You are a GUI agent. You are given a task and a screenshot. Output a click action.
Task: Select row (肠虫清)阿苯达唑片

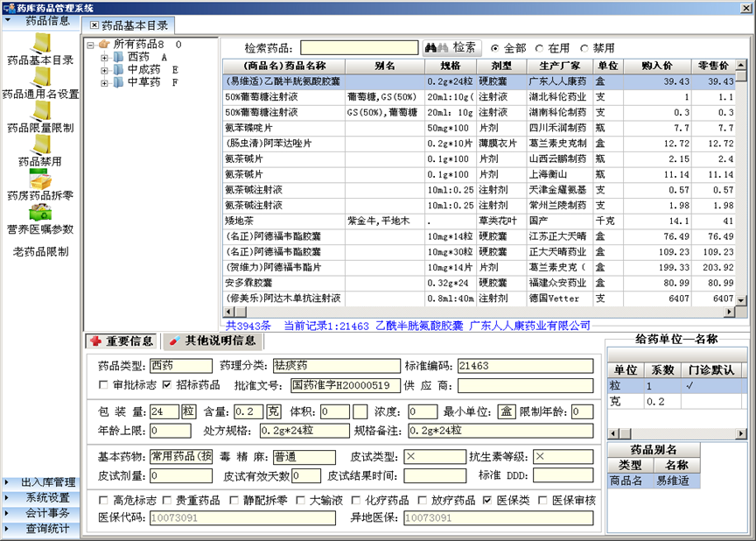pyautogui.click(x=479, y=144)
